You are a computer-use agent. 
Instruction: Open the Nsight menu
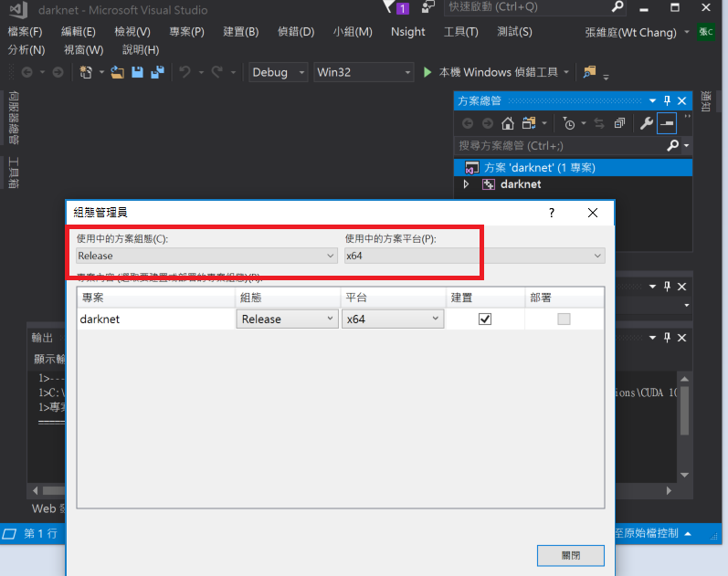[x=407, y=32]
